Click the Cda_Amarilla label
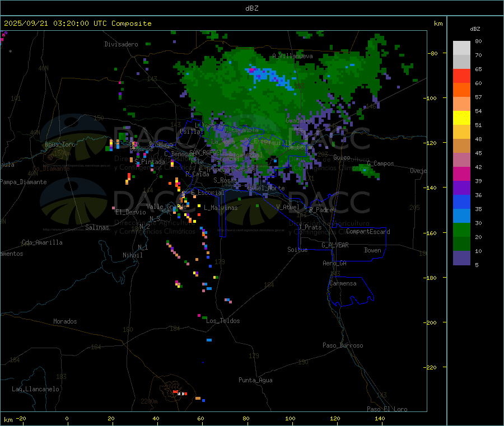The image size is (504, 426). coord(42,242)
